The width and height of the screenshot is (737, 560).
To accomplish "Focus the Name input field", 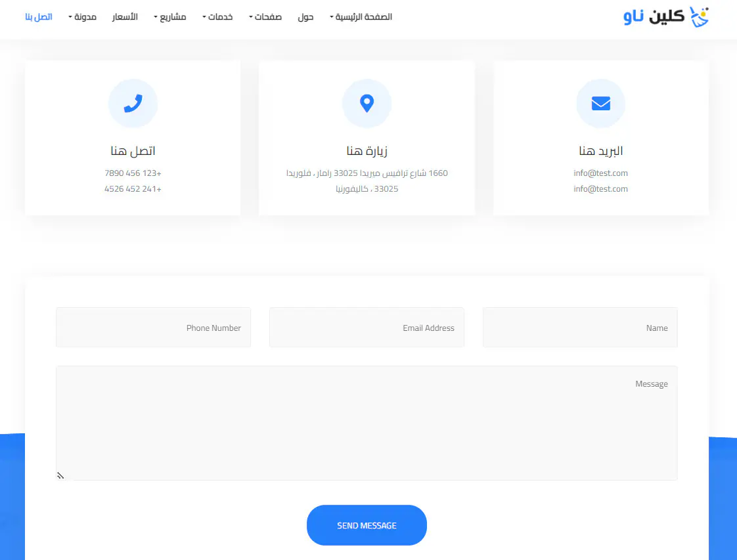I will [579, 328].
